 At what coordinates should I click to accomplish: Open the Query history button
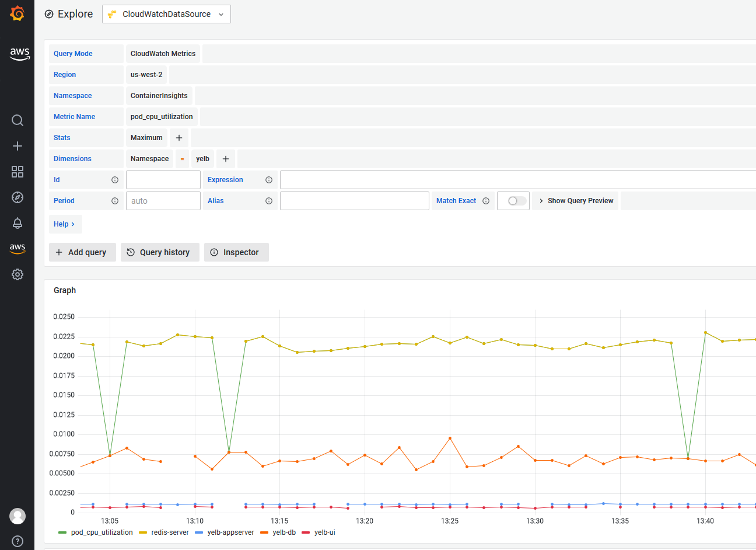click(x=159, y=252)
